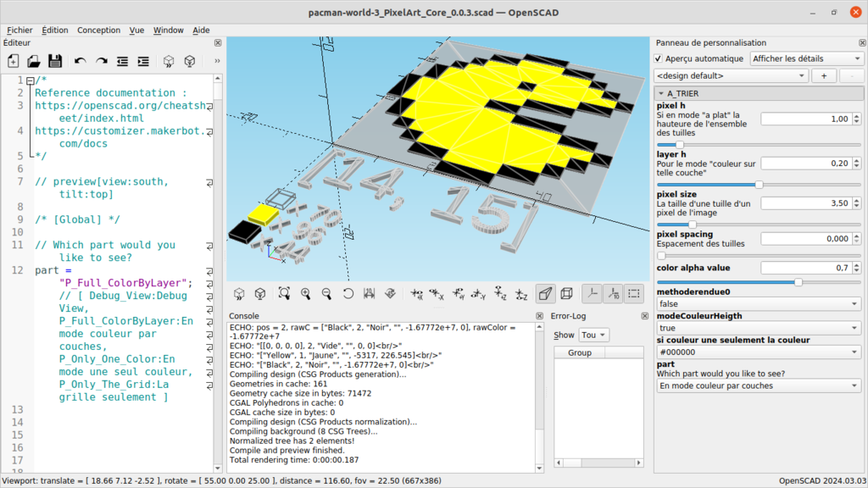Open a file using the folder icon
The image size is (868, 488).
click(34, 61)
